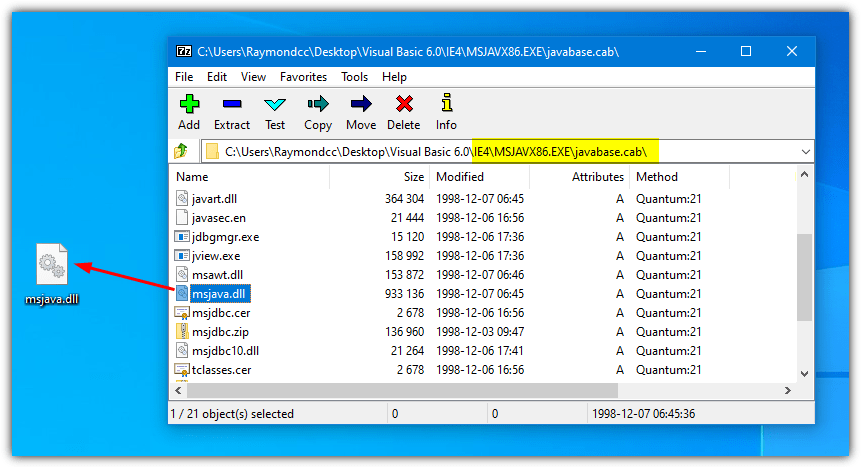Expand the address bar path dropdown
861x467 pixels.
(x=806, y=152)
